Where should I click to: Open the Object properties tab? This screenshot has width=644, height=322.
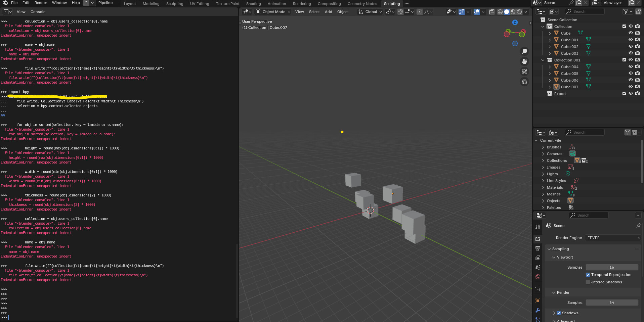point(538,301)
